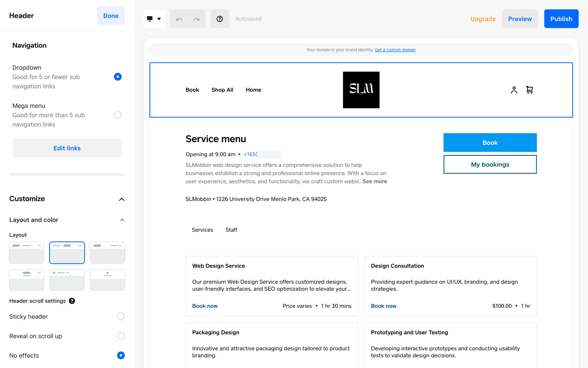Open the shopping cart icon
This screenshot has width=588, height=368.
coord(530,90)
